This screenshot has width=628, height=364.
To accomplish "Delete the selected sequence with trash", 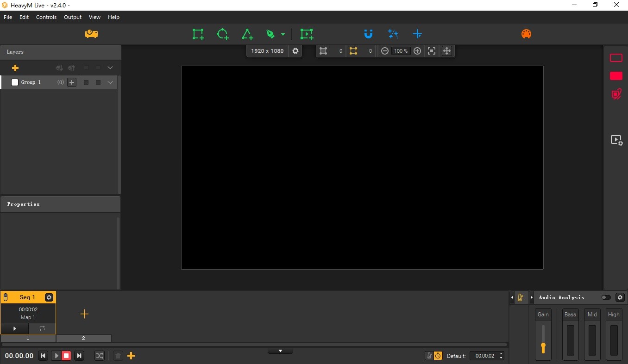I will 118,356.
